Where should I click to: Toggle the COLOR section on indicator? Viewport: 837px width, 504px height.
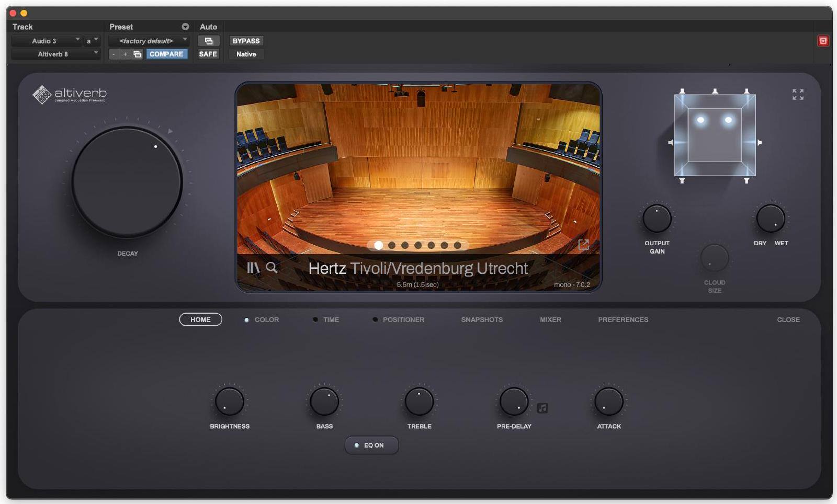246,320
